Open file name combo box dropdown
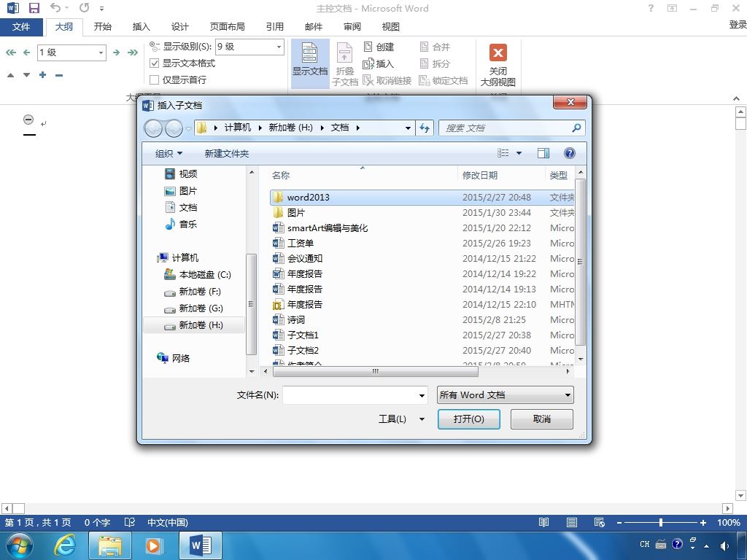747x560 pixels. [422, 395]
